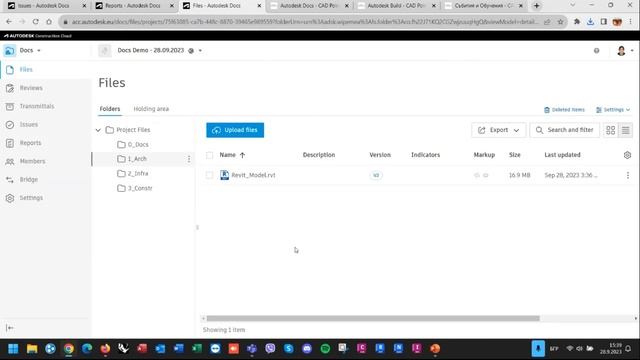This screenshot has height=360, width=640.
Task: Expand the Export dropdown
Action: pyautogui.click(x=498, y=130)
